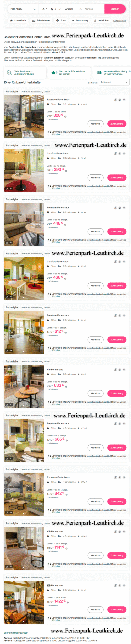
Task: Click Mehr Info button for Premium-Ferienhaus 612 €
Action: pyautogui.click(x=95, y=340)
